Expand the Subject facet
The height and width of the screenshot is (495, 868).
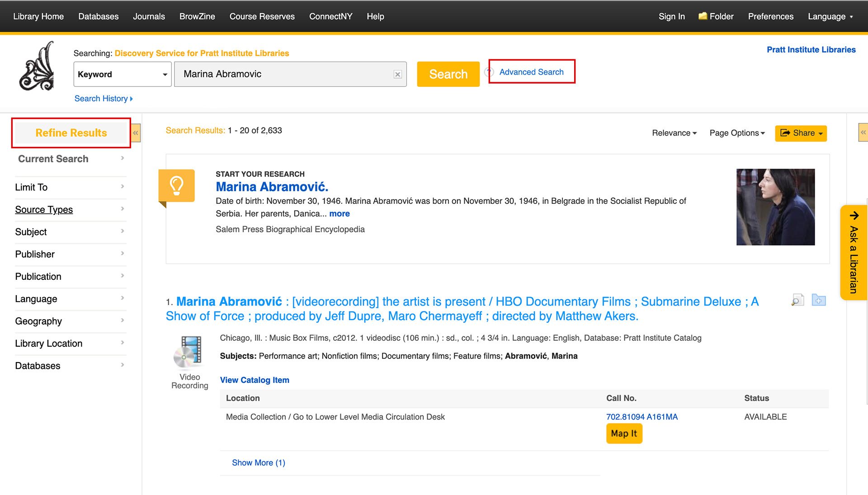[71, 232]
